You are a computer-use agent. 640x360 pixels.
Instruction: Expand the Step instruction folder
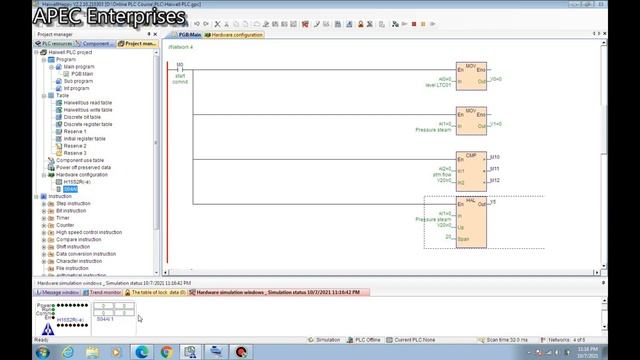[44, 204]
